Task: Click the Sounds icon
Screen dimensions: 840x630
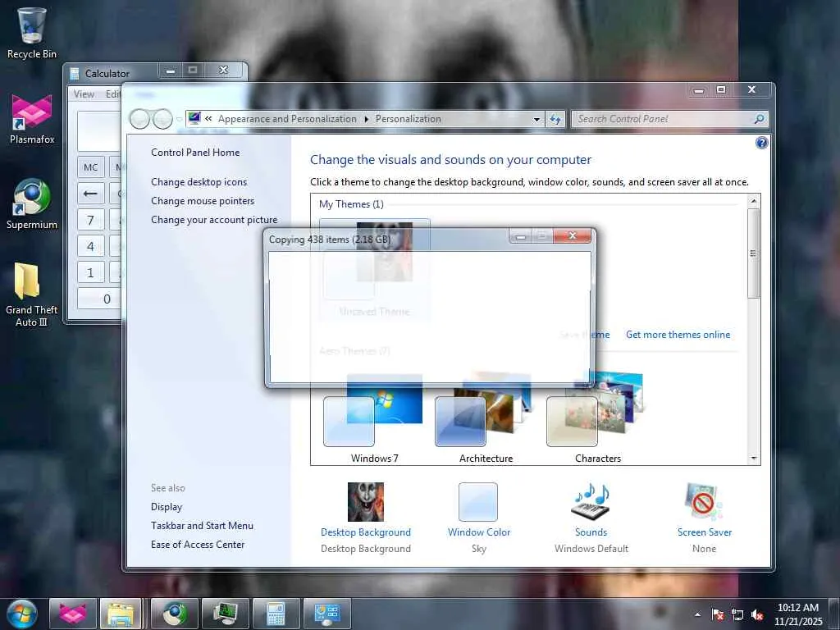Action: (x=591, y=502)
